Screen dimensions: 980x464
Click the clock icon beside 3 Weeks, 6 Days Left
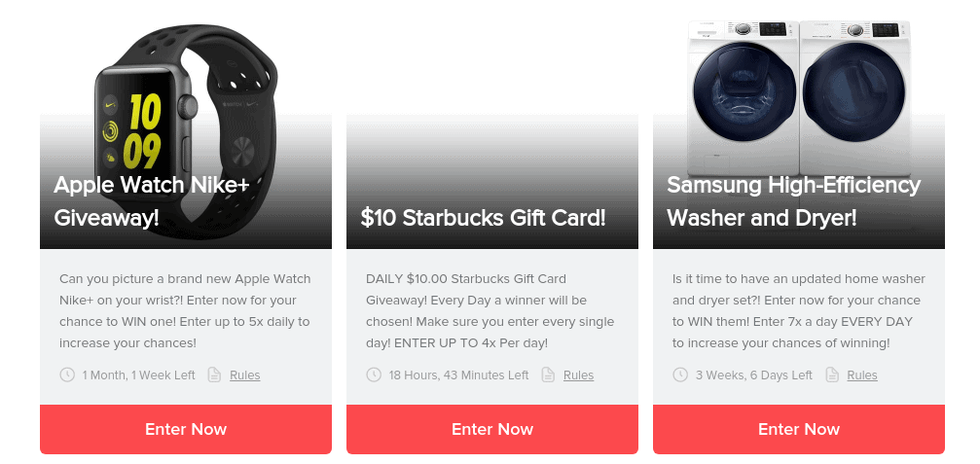point(680,375)
